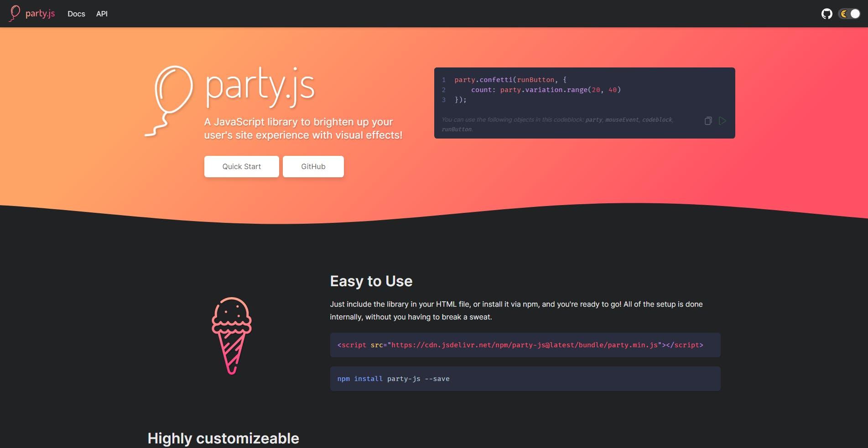Click the party.js wordmark in the navbar
The height and width of the screenshot is (448, 868).
[40, 13]
